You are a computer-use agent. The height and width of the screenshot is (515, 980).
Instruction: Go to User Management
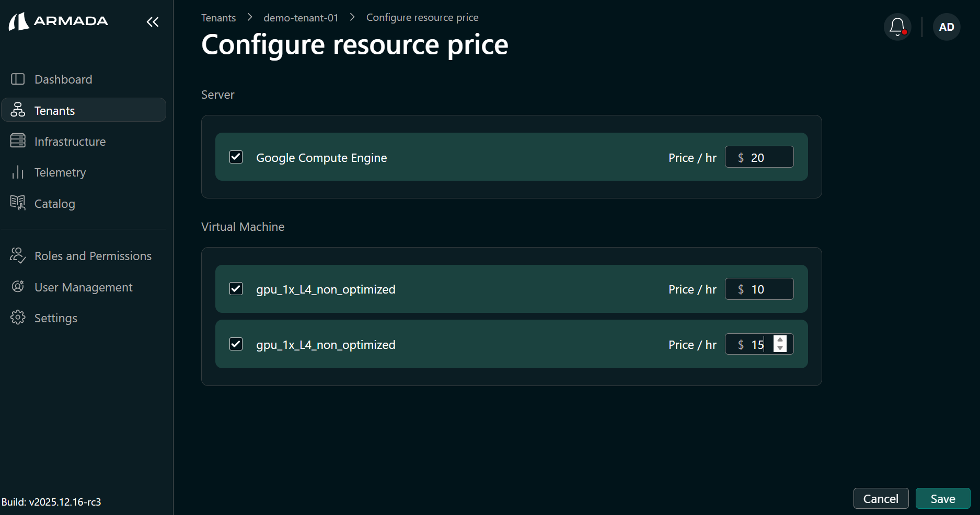point(83,287)
